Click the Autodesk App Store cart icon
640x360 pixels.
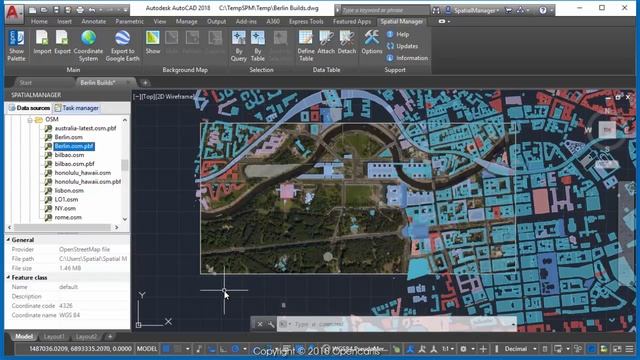(x=509, y=10)
